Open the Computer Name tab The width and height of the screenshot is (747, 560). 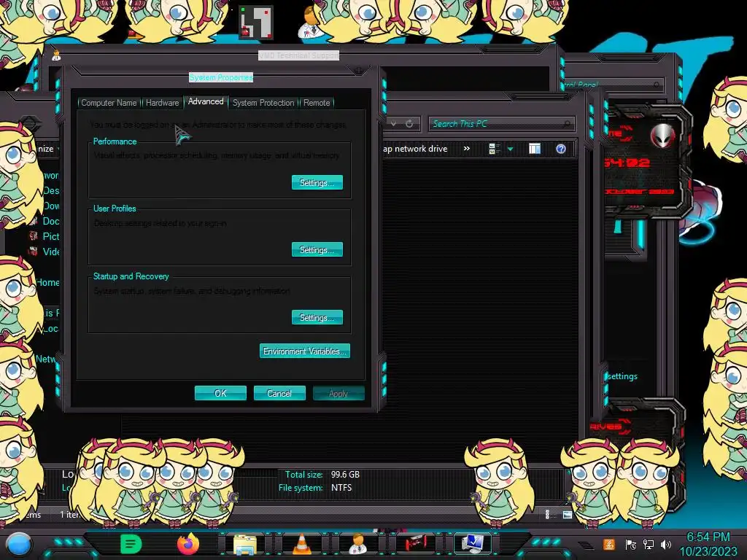[109, 103]
